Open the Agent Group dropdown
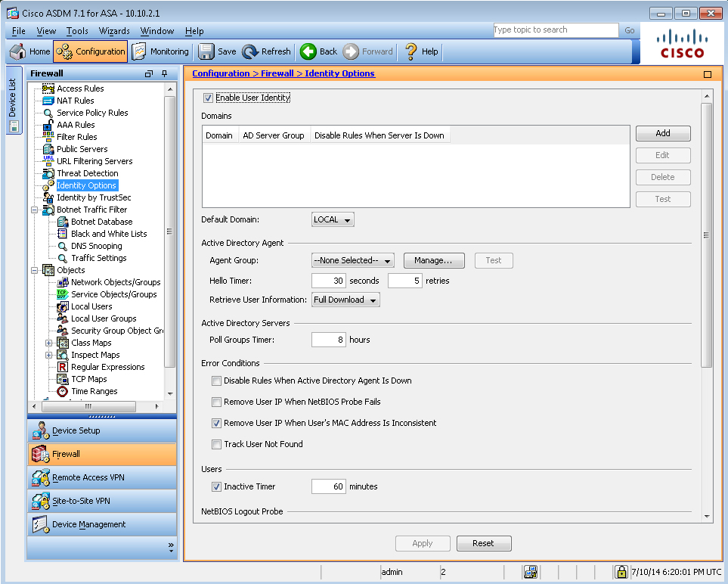The width and height of the screenshot is (728, 584). [353, 260]
